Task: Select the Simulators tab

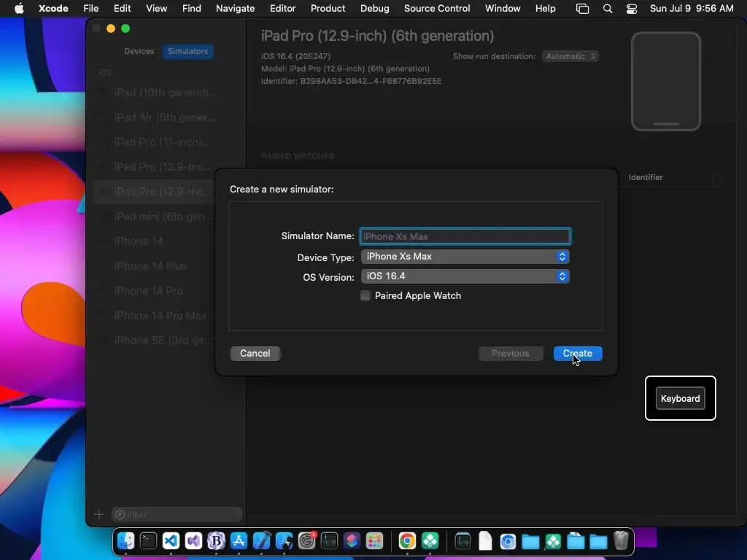Action: point(187,51)
